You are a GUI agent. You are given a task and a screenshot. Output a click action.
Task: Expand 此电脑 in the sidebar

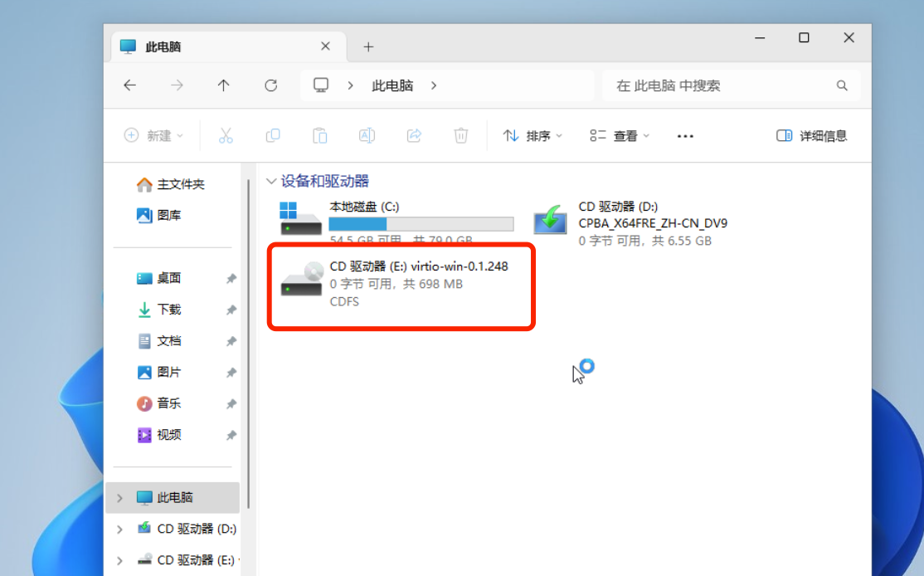pos(119,497)
